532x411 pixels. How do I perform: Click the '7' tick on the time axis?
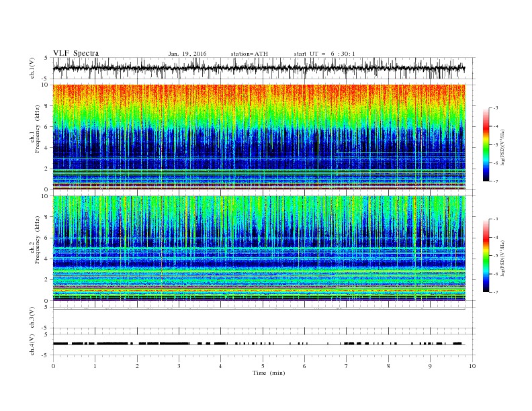click(x=347, y=366)
